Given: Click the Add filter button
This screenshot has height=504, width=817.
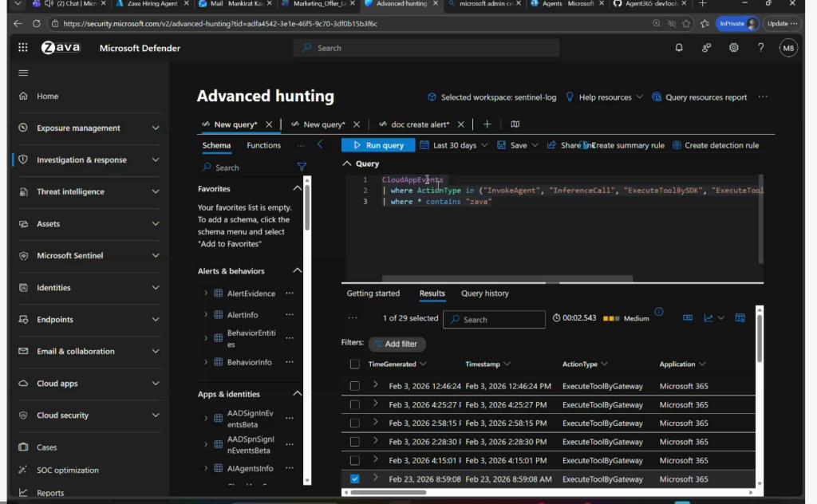Looking at the screenshot, I should tap(397, 344).
